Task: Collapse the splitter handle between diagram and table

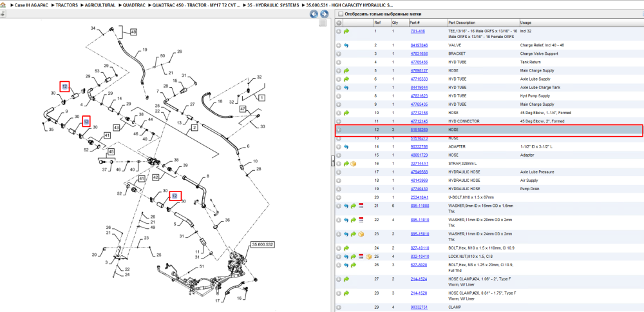Action: (x=333, y=162)
